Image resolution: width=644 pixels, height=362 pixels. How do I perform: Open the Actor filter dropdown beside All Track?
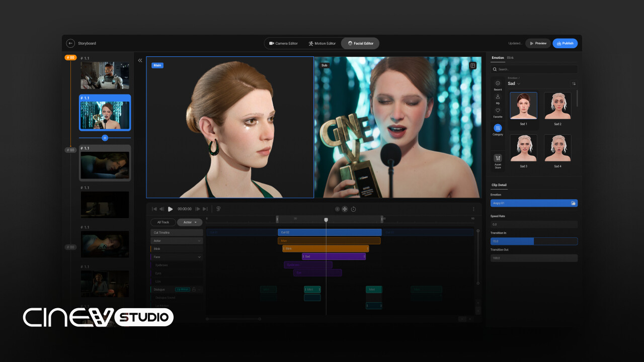[190, 222]
